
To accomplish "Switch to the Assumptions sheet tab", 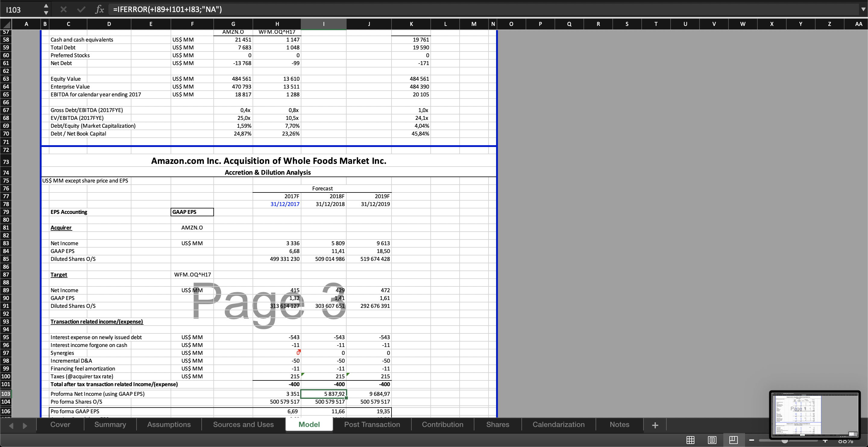I will point(169,424).
